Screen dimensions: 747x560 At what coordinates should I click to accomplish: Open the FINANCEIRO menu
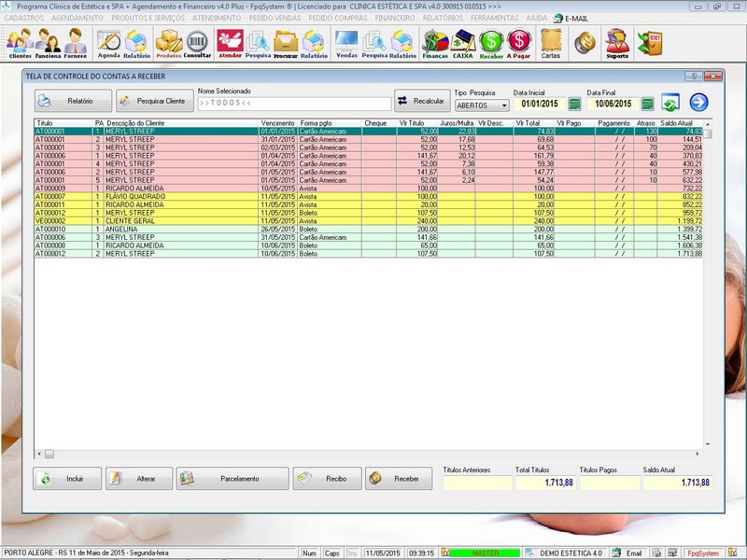394,18
